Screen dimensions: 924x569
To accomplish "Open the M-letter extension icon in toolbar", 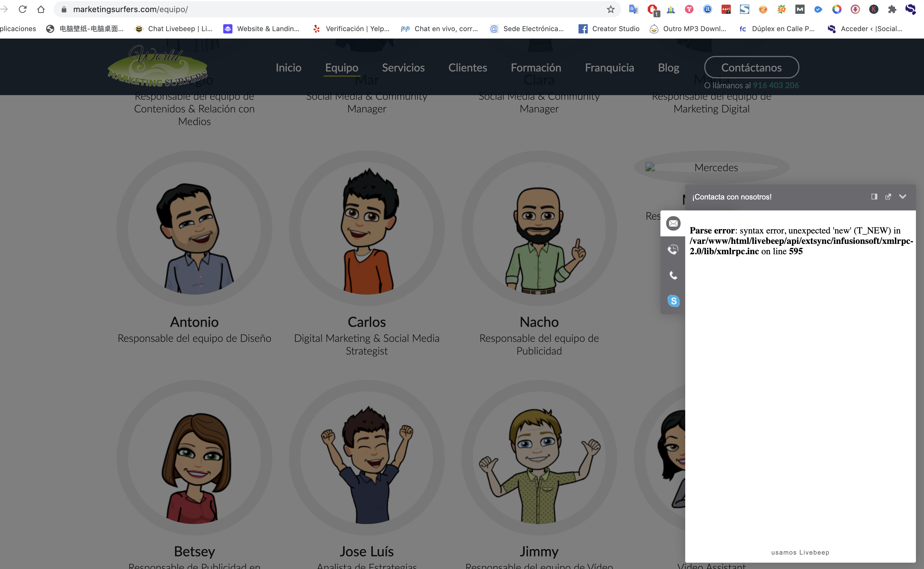I will pyautogui.click(x=800, y=9).
